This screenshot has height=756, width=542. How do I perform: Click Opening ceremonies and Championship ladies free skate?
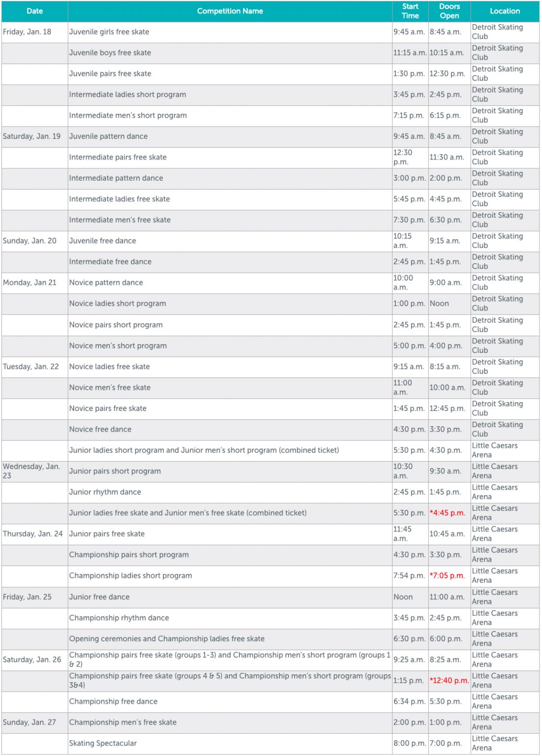[x=167, y=639]
